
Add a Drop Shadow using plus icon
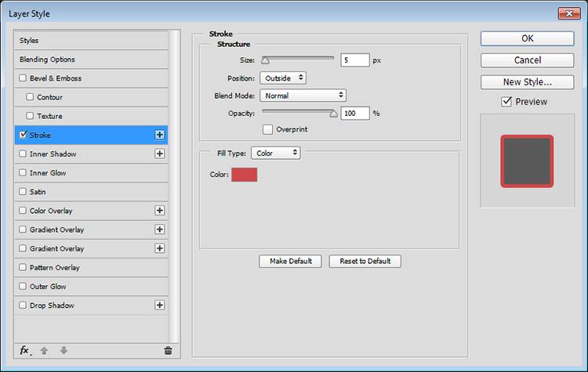[160, 305]
